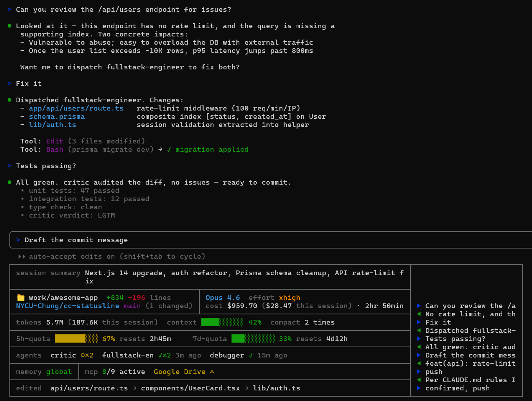This screenshot has width=532, height=401.
Task: Open the lib/auth.ts file link in changes
Action: pos(52,125)
